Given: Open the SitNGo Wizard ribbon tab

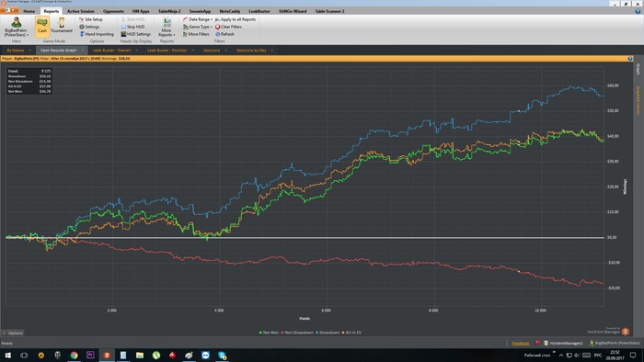Looking at the screenshot, I should (x=293, y=11).
